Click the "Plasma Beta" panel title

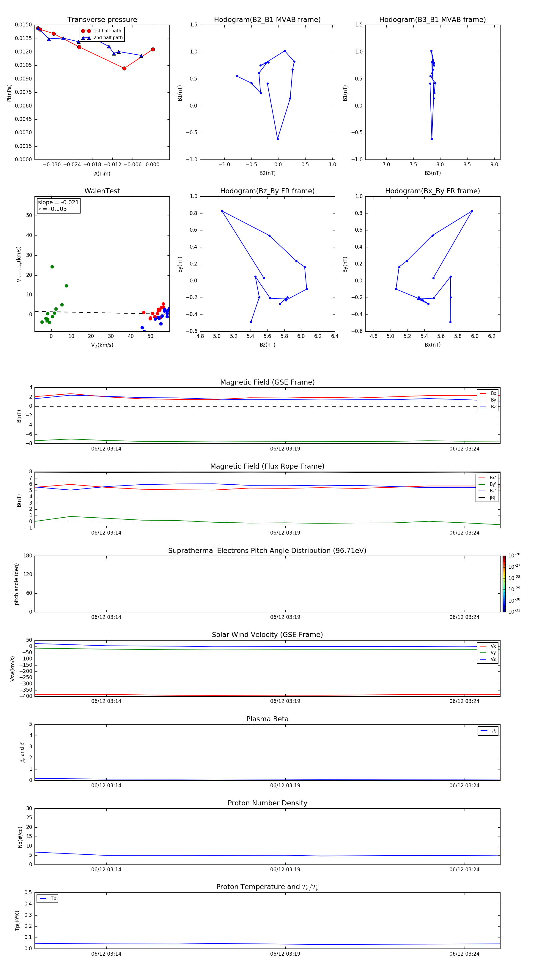click(x=267, y=719)
